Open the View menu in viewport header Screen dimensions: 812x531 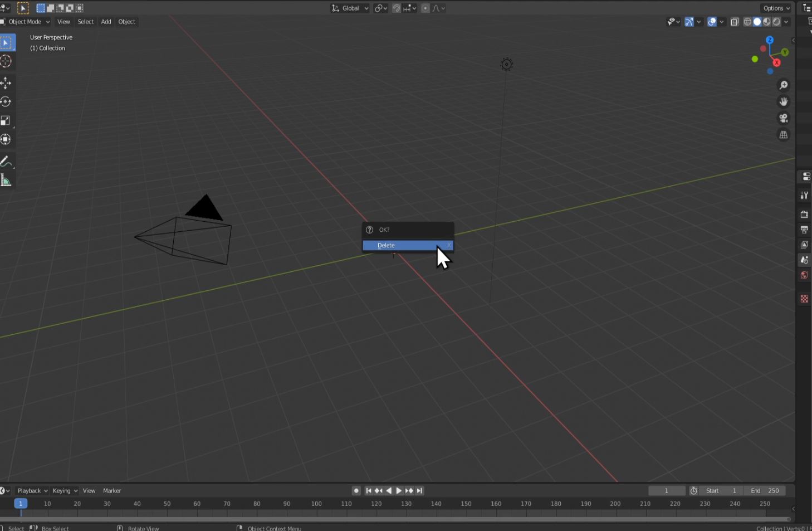pos(63,22)
